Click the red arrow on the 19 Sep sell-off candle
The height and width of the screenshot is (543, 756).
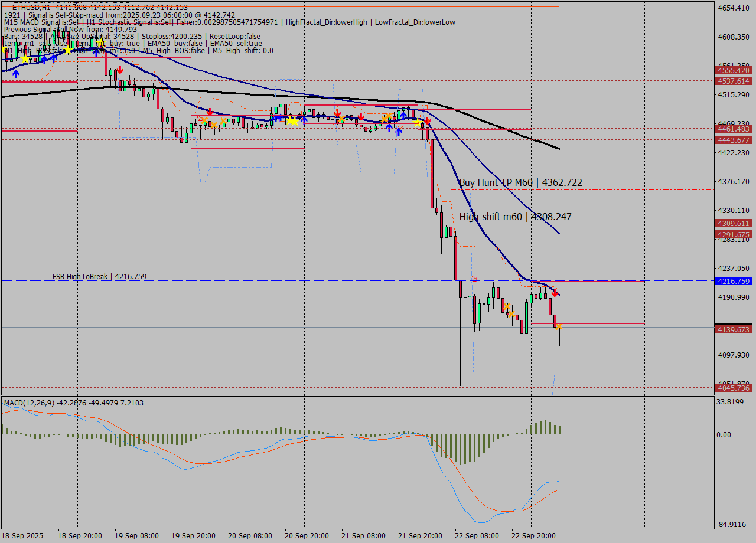120,70
